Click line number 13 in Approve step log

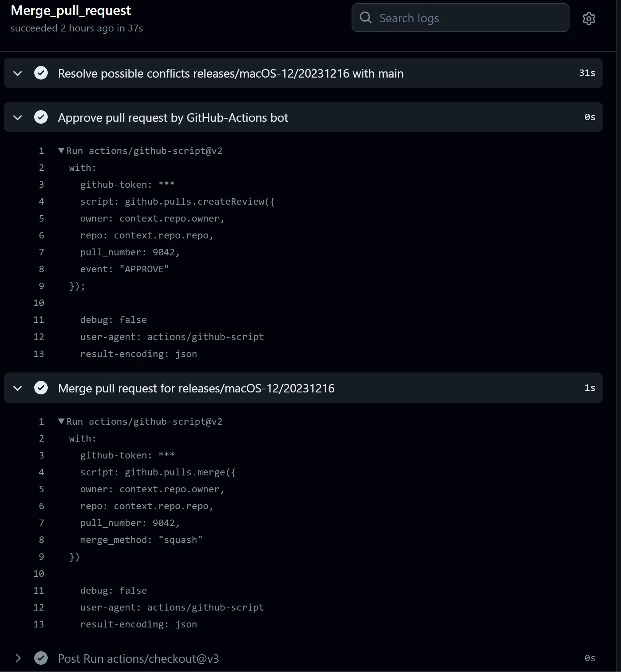[x=39, y=354]
